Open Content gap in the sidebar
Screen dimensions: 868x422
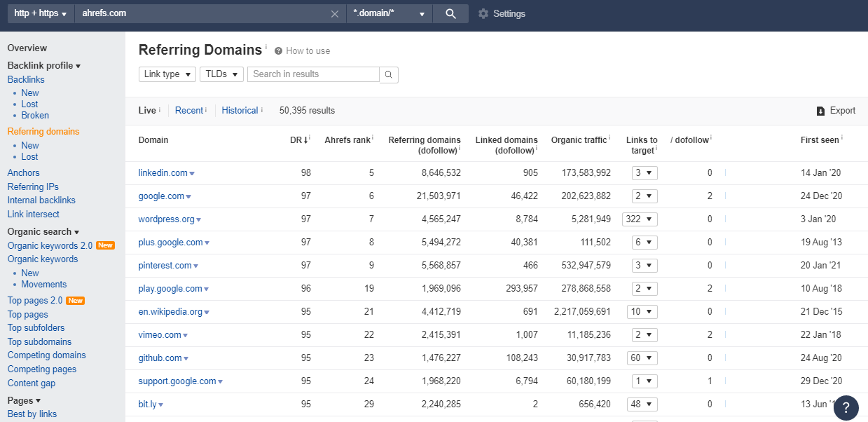point(31,383)
